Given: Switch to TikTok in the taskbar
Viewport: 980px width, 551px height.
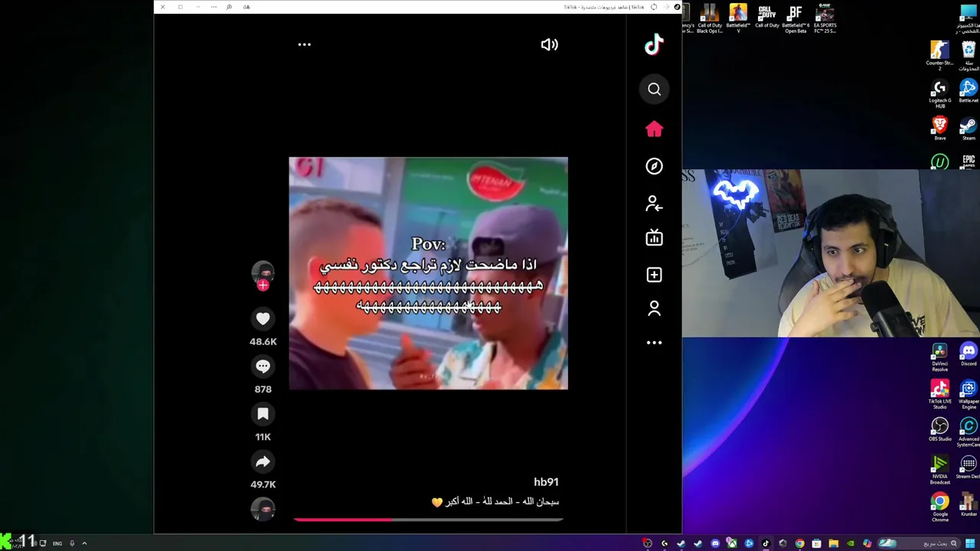Looking at the screenshot, I should (x=766, y=543).
